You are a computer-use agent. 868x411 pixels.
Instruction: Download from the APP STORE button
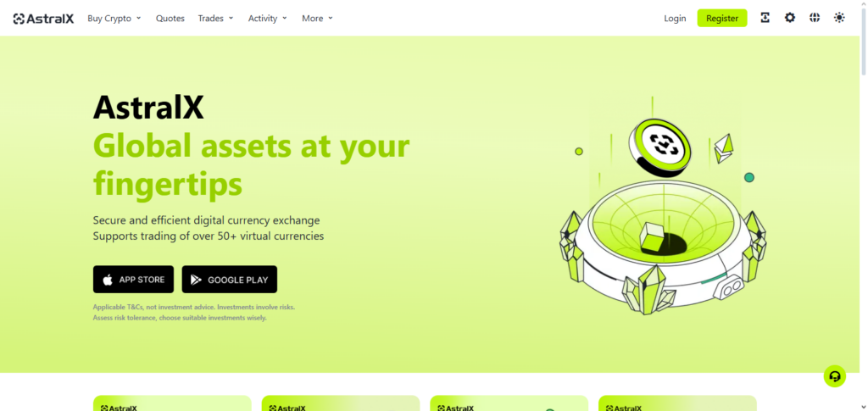tap(133, 280)
